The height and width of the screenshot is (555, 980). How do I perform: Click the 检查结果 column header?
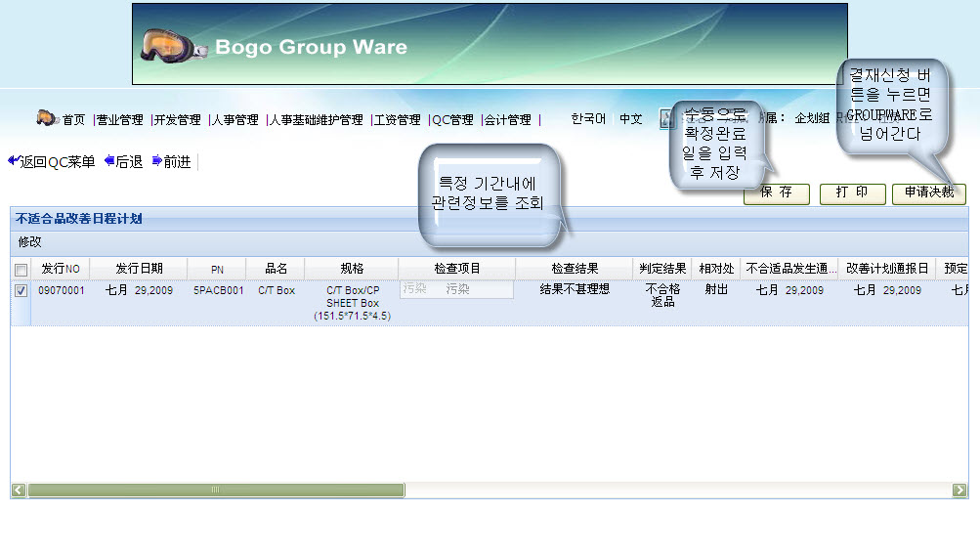pyautogui.click(x=575, y=269)
